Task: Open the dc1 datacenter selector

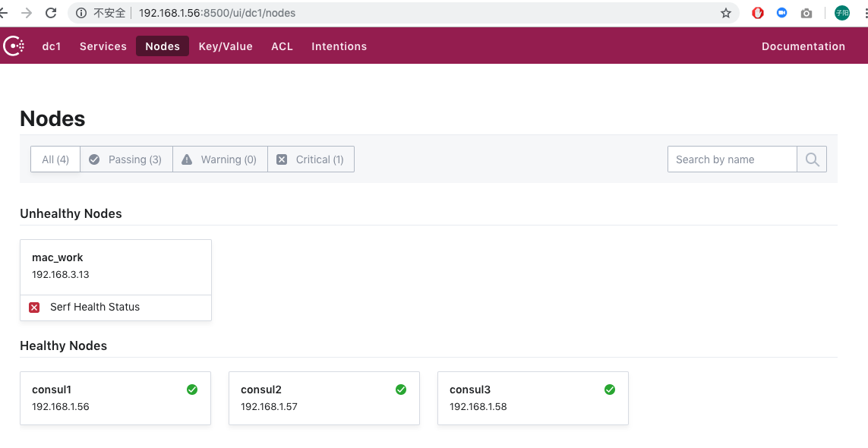Action: click(x=52, y=46)
